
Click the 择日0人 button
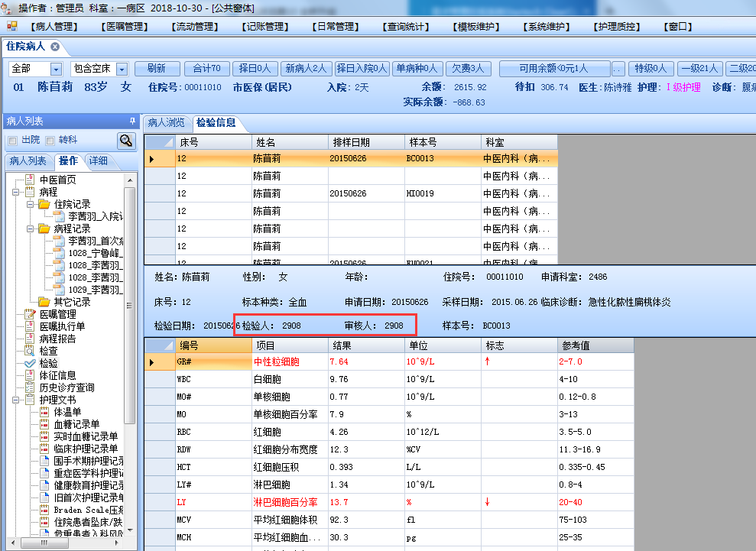point(255,69)
